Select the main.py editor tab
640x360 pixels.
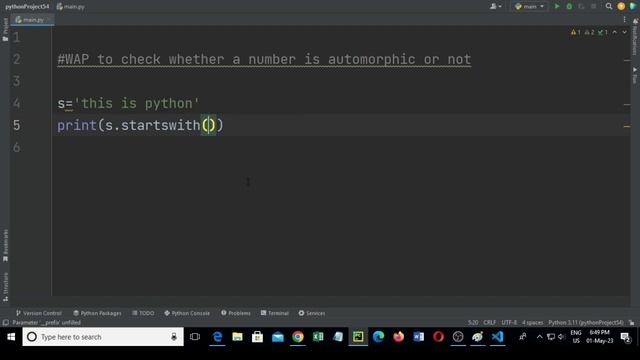[x=32, y=20]
